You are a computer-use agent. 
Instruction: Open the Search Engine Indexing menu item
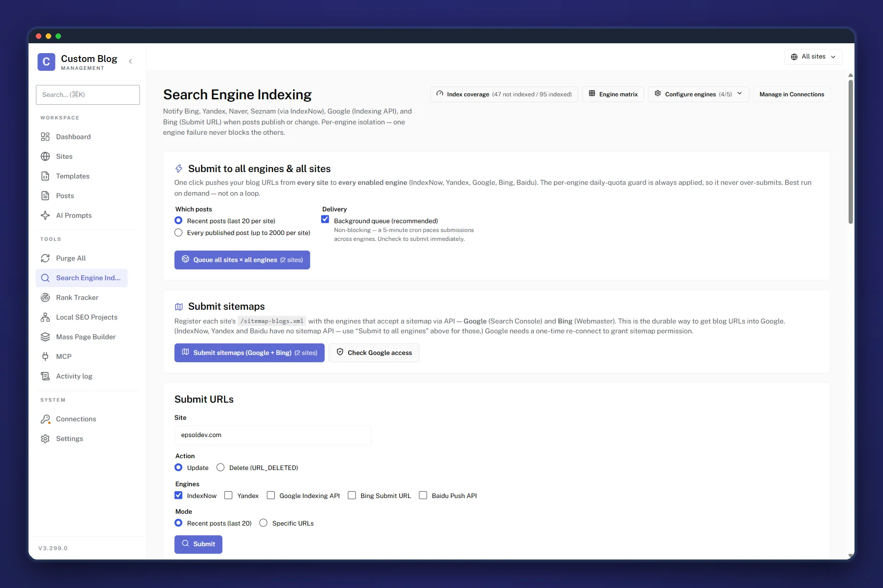[82, 278]
